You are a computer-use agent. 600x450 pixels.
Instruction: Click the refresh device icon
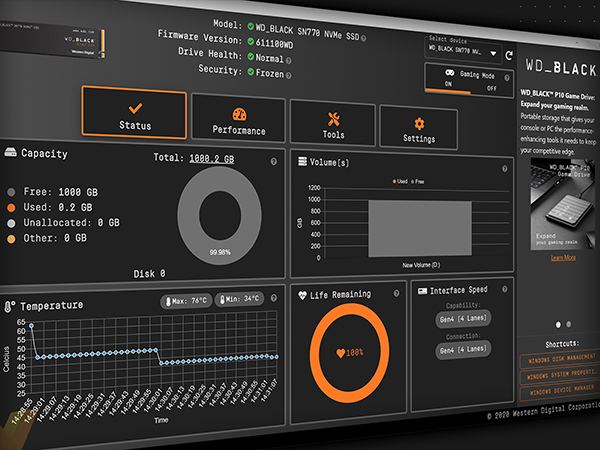[509, 56]
